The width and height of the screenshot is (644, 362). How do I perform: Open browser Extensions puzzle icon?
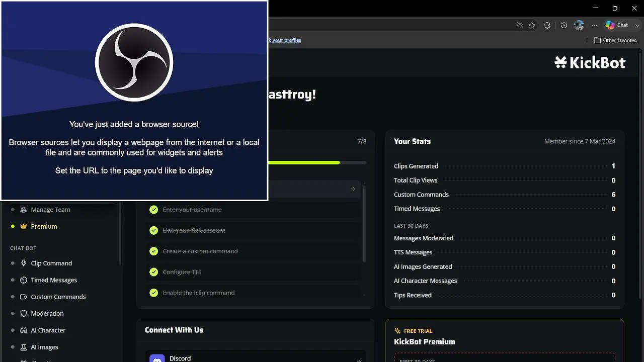[547, 25]
